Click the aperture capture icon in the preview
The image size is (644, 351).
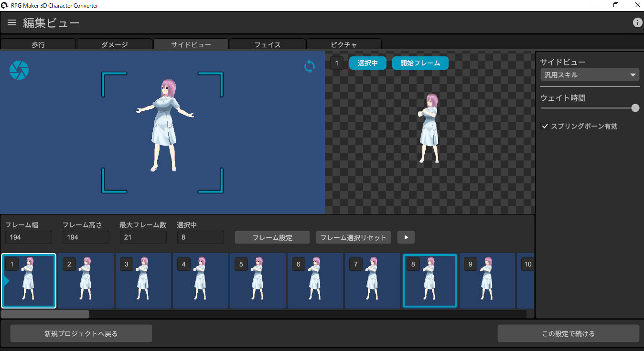point(19,70)
